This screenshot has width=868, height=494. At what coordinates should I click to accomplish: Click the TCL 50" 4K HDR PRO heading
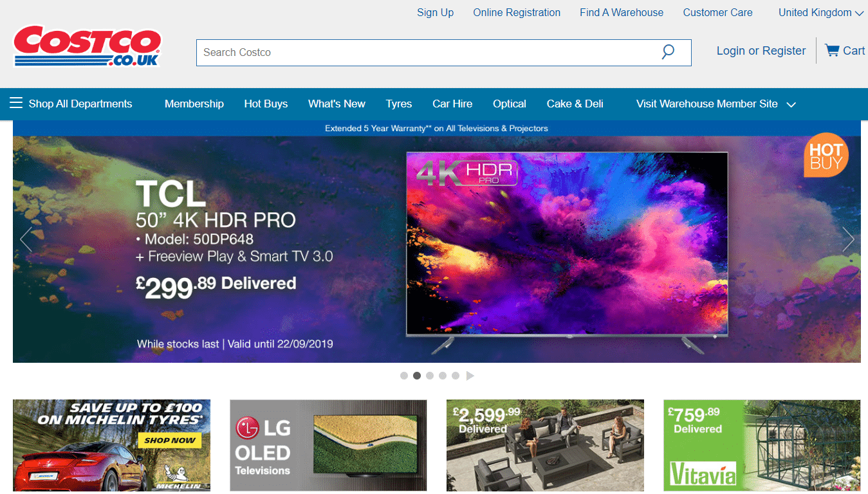click(216, 205)
